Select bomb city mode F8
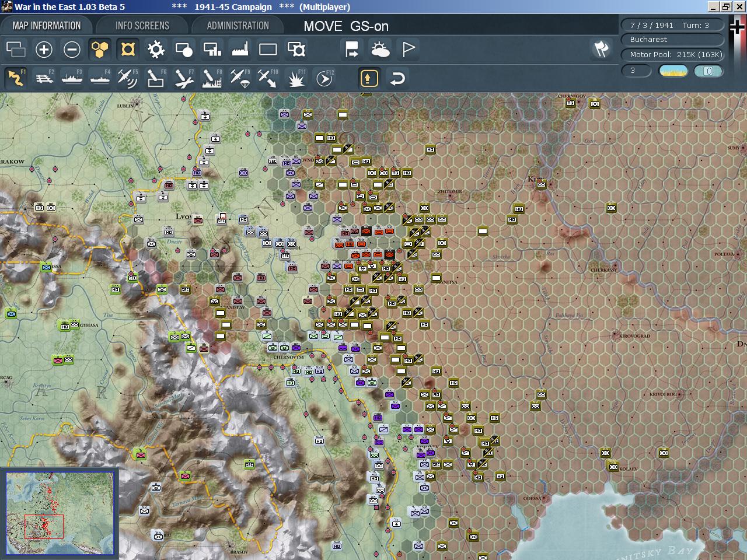This screenshot has width=747, height=560. tap(212, 78)
